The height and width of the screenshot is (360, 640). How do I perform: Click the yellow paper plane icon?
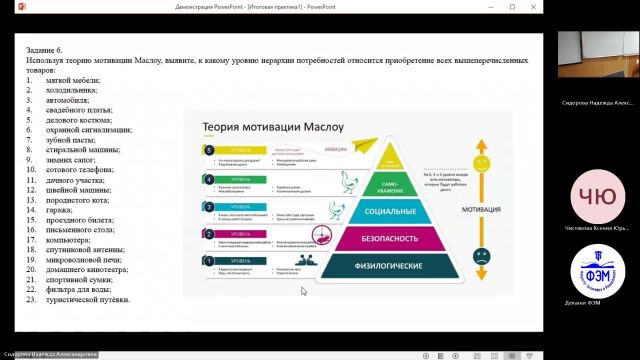364,144
